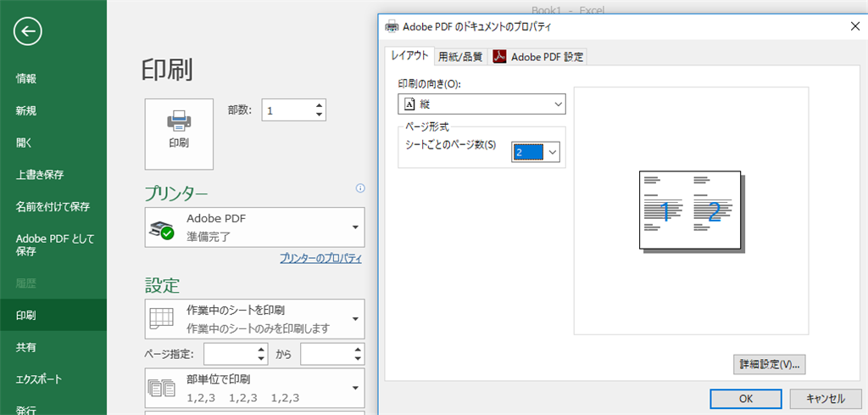The image size is (868, 415).
Task: Choose 名前を付けて保存 in the sidebar
Action: coord(53,207)
